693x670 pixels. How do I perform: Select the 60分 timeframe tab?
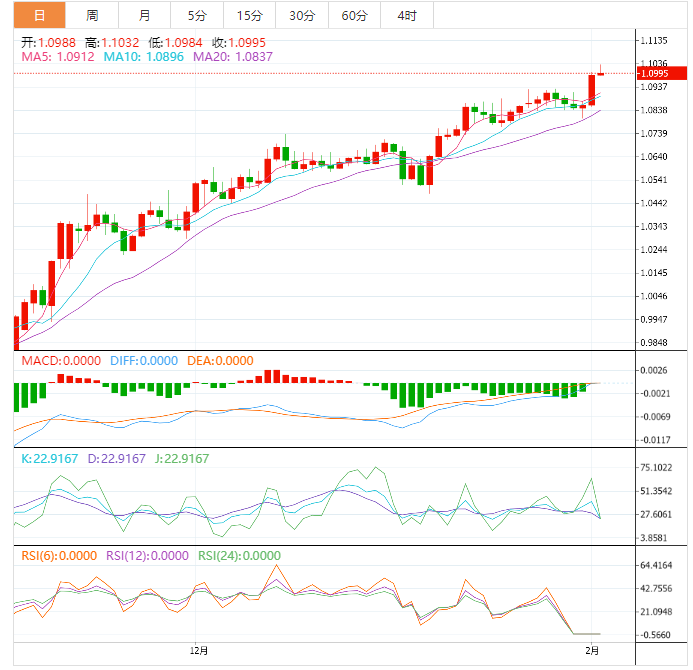pyautogui.click(x=354, y=15)
